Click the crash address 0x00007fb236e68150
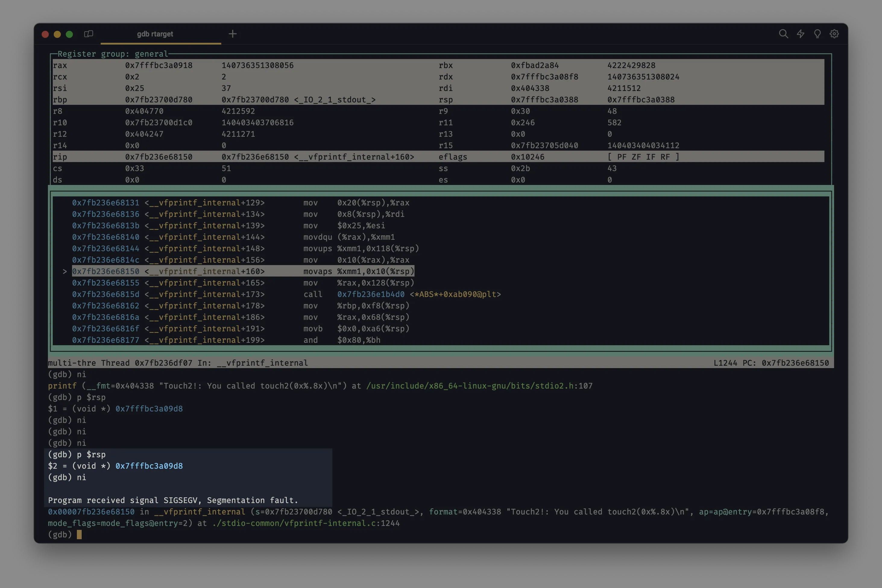The height and width of the screenshot is (588, 882). (91, 512)
